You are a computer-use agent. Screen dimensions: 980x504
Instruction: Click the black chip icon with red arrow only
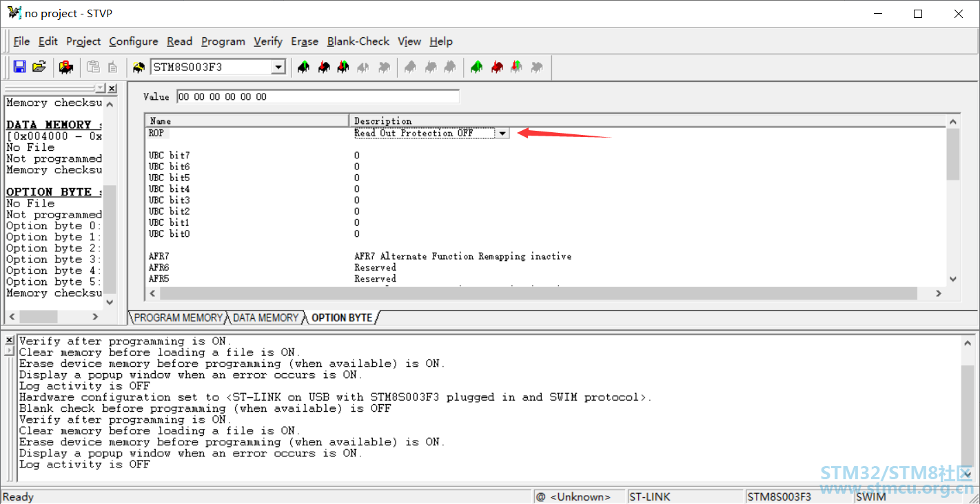(x=323, y=67)
